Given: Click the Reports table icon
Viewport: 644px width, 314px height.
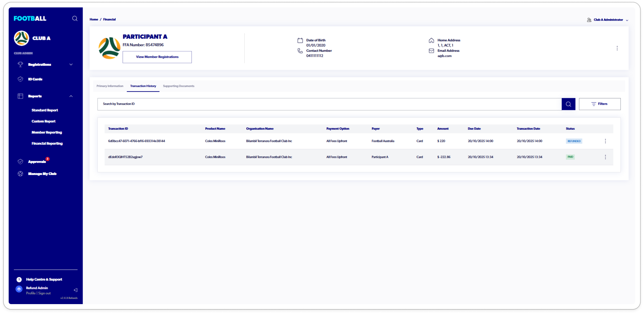Looking at the screenshot, I should (20, 96).
